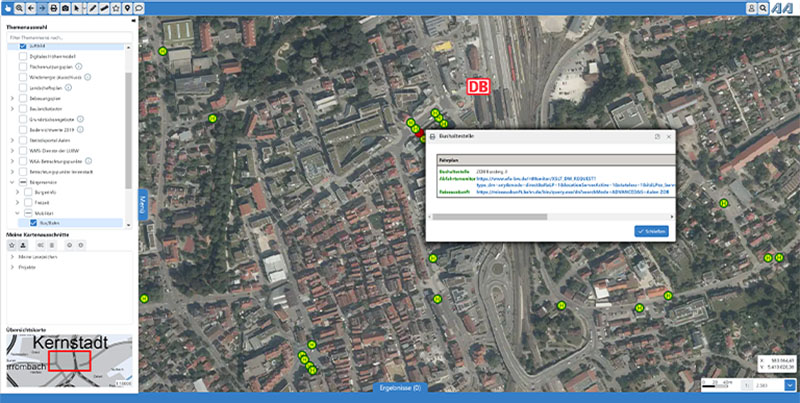Expand the Bebauungsplan tree node

coord(12,98)
